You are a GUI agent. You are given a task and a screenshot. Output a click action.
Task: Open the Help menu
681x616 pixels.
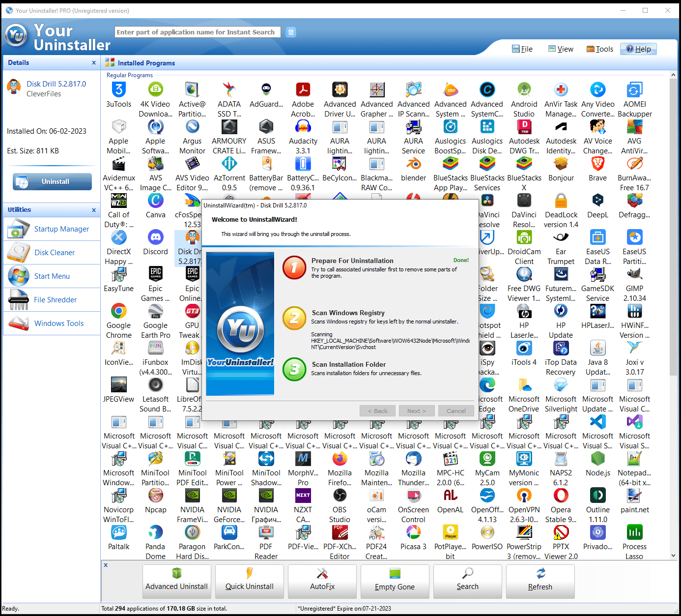click(638, 49)
